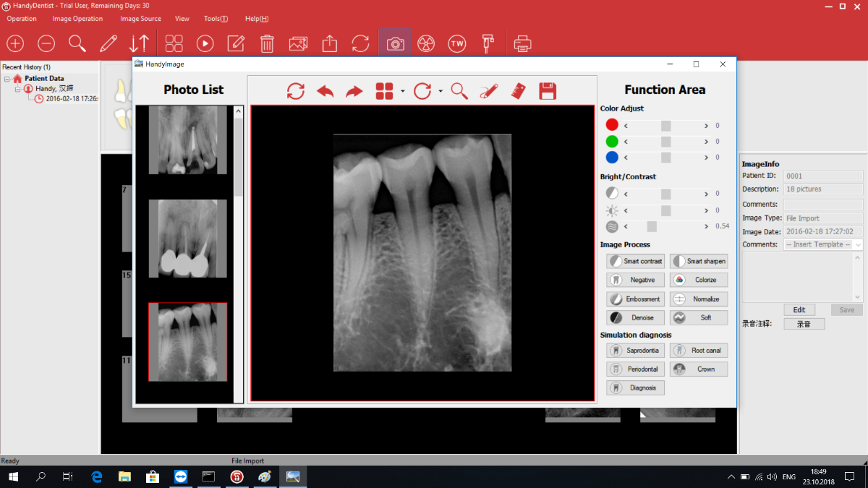Click the camera icon in main toolbar
The width and height of the screenshot is (868, 488).
tap(395, 44)
